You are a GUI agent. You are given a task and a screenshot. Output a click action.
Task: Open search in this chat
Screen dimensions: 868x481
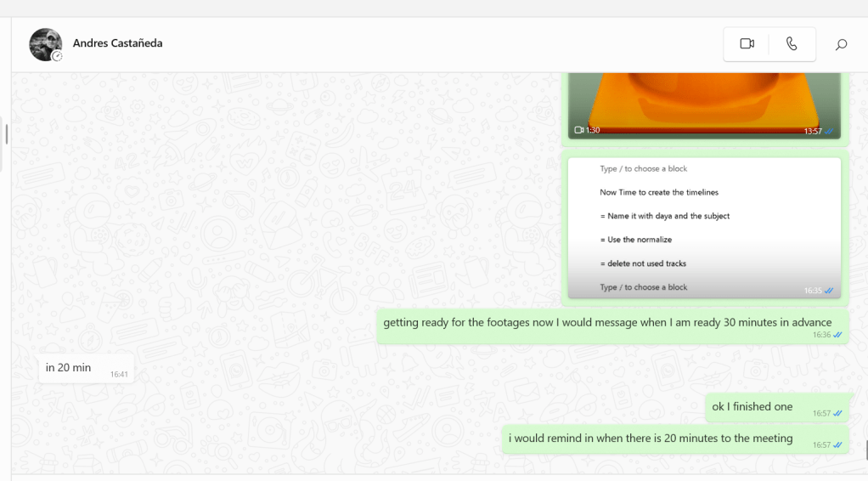click(x=841, y=44)
